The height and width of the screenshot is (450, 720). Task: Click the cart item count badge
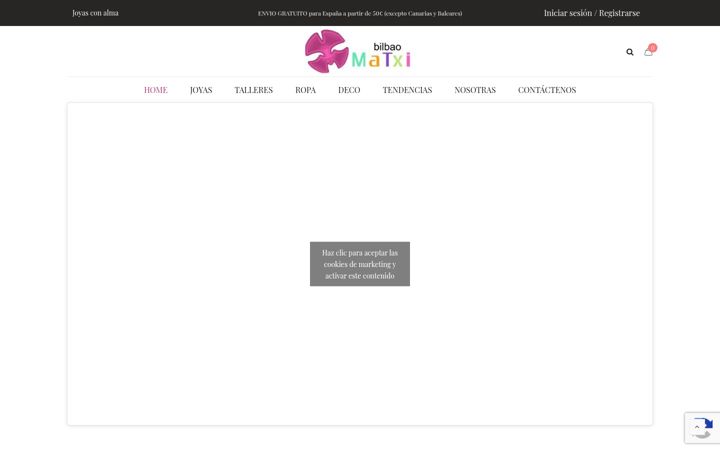pyautogui.click(x=652, y=48)
